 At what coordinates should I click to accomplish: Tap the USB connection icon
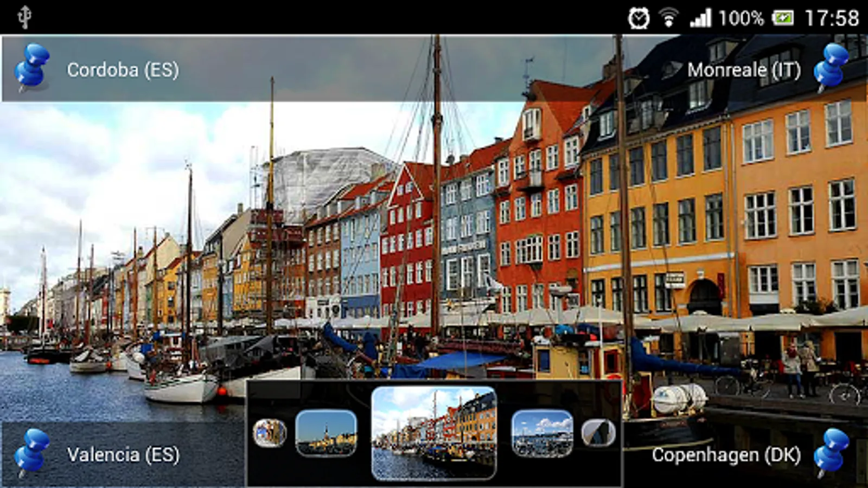click(x=24, y=17)
